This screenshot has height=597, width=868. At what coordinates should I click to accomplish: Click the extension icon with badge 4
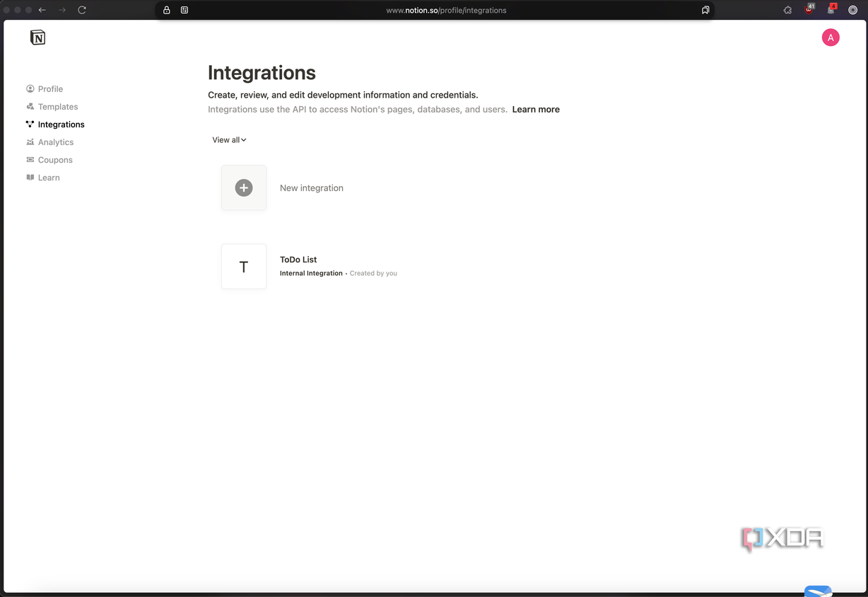(x=832, y=9)
